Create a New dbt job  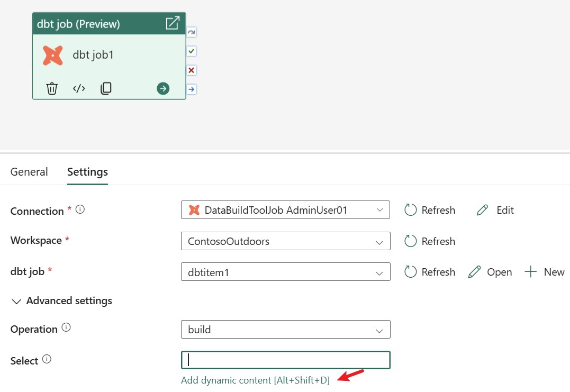click(545, 272)
